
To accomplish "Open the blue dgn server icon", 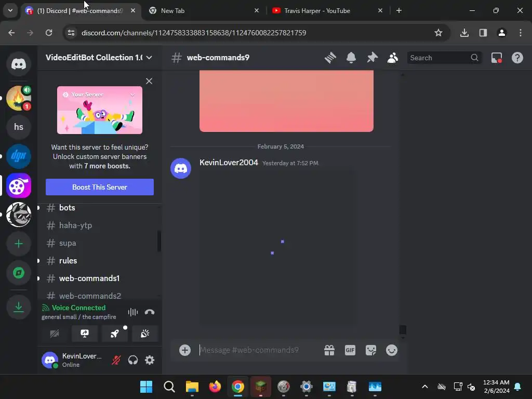I will tap(19, 156).
